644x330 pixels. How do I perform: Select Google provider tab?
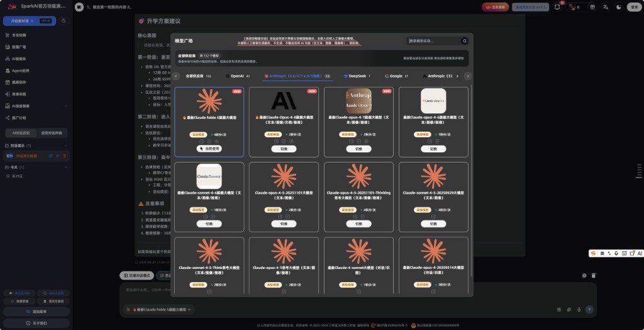pos(396,76)
